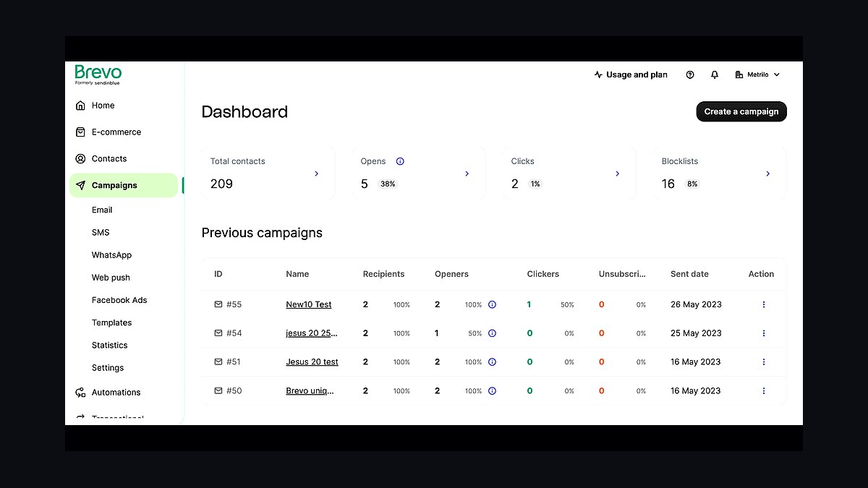Screen dimensions: 868x488
Task: Open the Brevo uniq... campaign link
Action: (x=310, y=390)
